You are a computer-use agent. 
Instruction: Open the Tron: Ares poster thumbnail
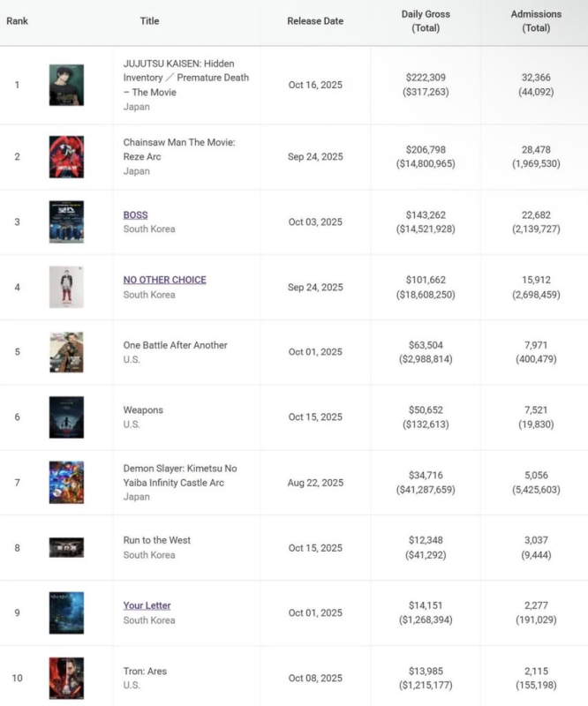coord(66,679)
